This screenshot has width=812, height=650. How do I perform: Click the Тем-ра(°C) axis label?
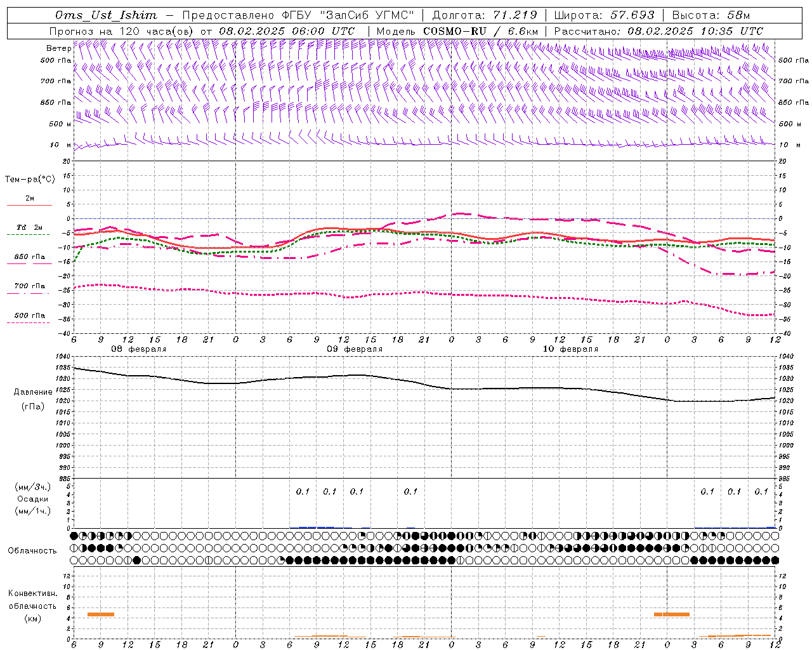point(30,180)
